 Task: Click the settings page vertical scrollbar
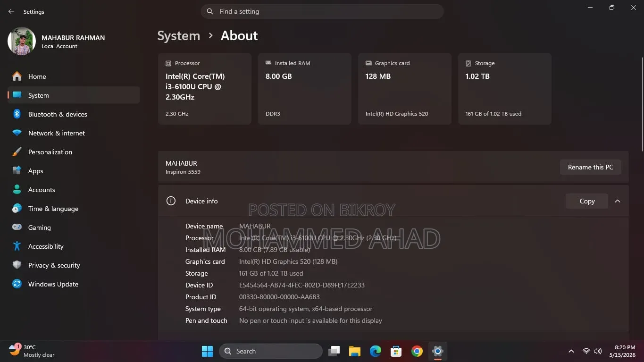642,104
